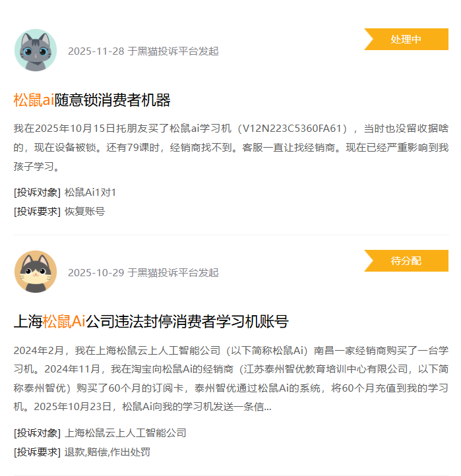Image resolution: width=461 pixels, height=476 pixels.
Task: Click the 待分配 status badge
Action: coord(406,261)
